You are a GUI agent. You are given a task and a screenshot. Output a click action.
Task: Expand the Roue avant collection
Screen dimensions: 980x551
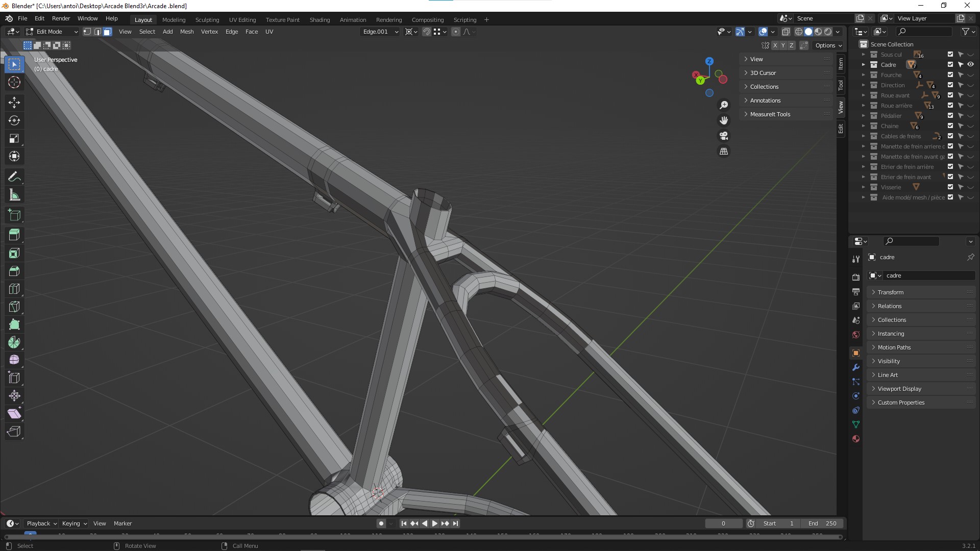[864, 95]
